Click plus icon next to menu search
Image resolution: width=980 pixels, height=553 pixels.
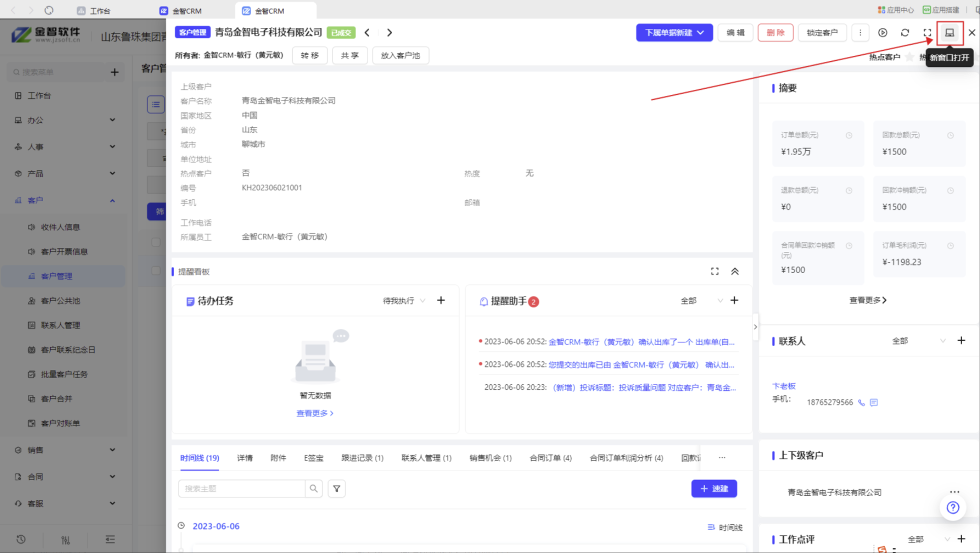click(115, 72)
